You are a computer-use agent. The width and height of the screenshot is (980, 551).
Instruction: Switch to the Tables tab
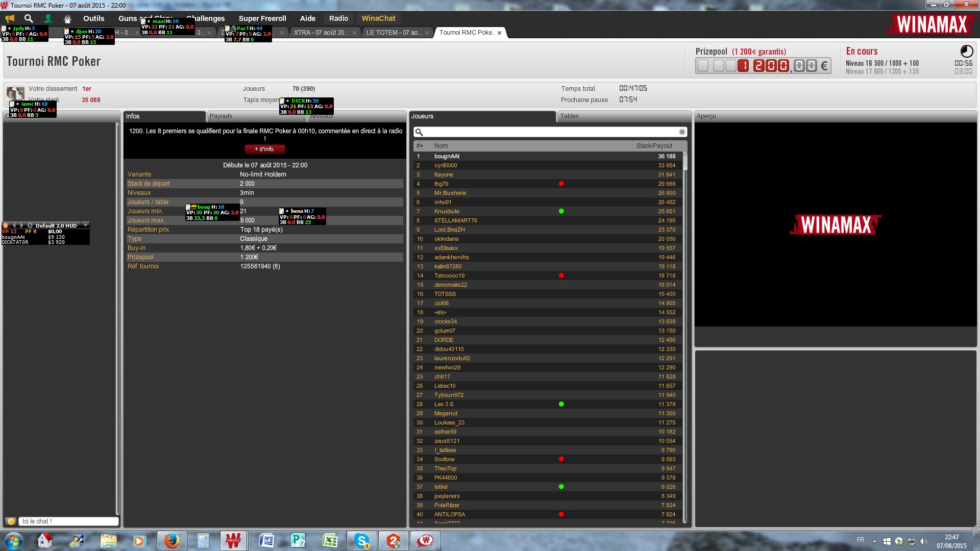pyautogui.click(x=569, y=116)
